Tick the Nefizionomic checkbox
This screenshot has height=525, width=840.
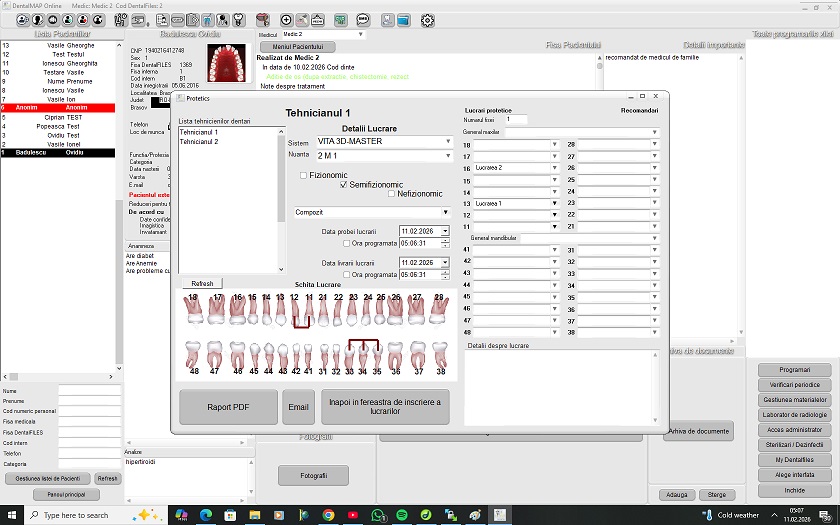391,193
